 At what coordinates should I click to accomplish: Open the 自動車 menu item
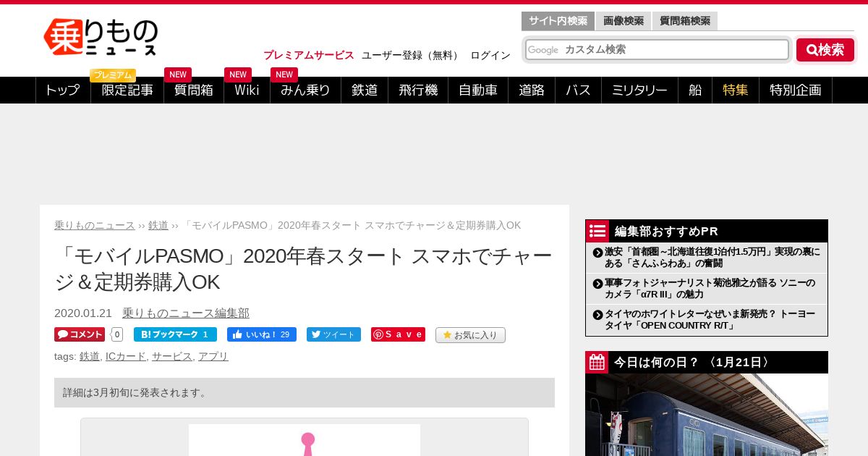[x=478, y=90]
